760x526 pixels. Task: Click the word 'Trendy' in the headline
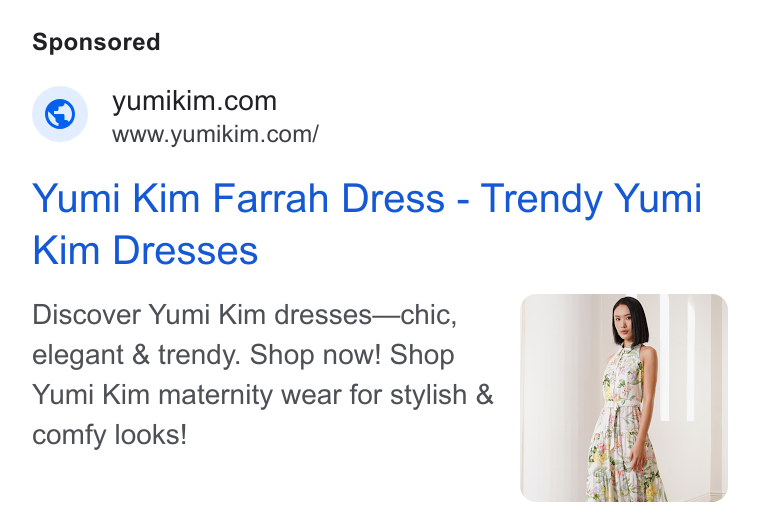pyautogui.click(x=541, y=199)
